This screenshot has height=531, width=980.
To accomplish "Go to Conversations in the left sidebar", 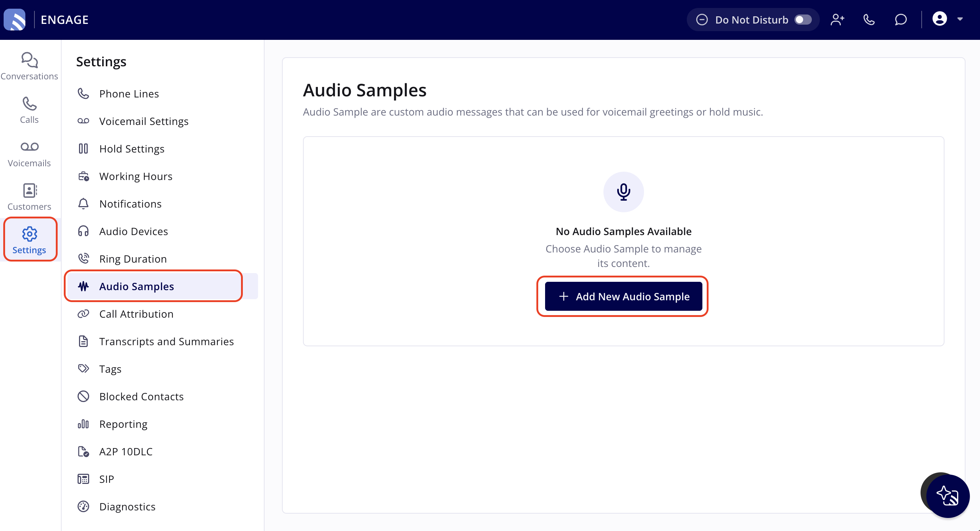I will [x=29, y=66].
